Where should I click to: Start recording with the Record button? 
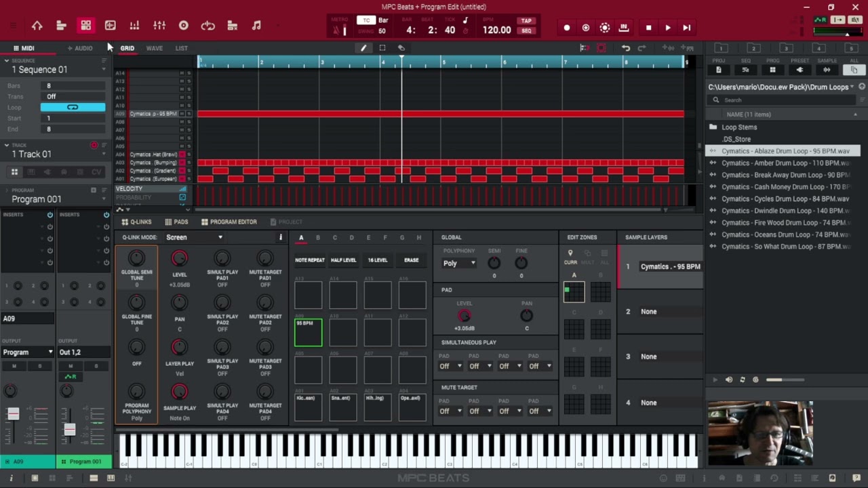(x=567, y=28)
